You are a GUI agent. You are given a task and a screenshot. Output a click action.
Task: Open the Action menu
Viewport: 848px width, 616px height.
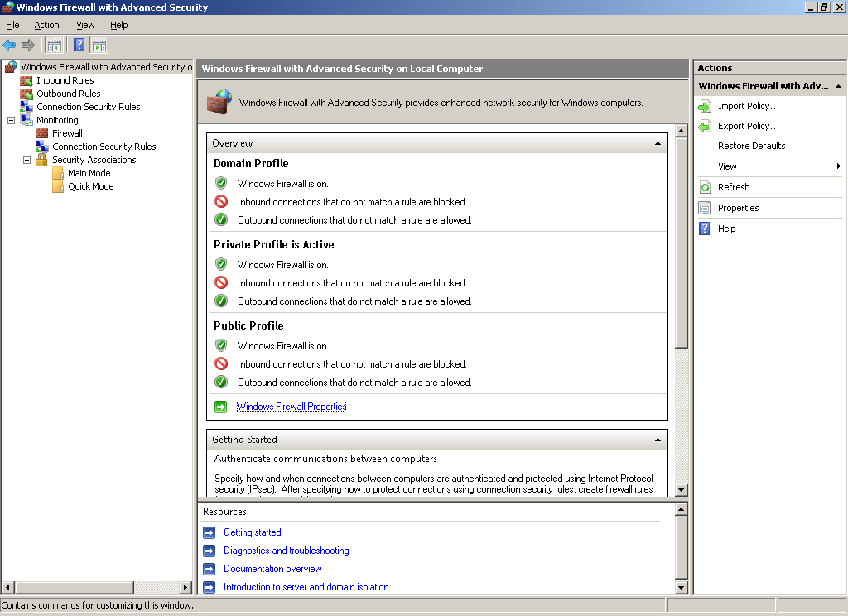click(46, 25)
